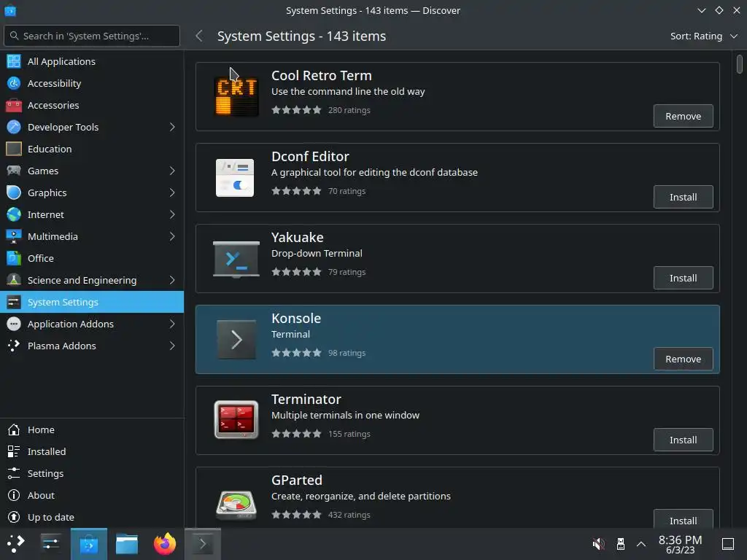Screen dimensions: 747x560
Task: Open the Discover Settings page
Action: [x=92, y=474]
